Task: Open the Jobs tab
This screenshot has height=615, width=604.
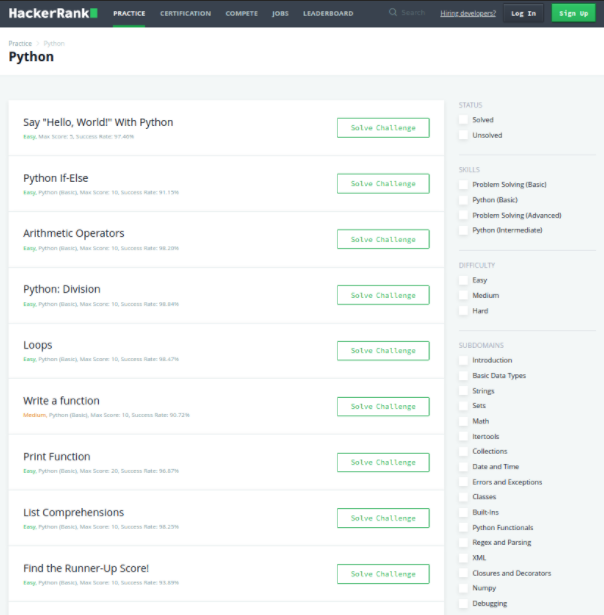Action: [280, 13]
